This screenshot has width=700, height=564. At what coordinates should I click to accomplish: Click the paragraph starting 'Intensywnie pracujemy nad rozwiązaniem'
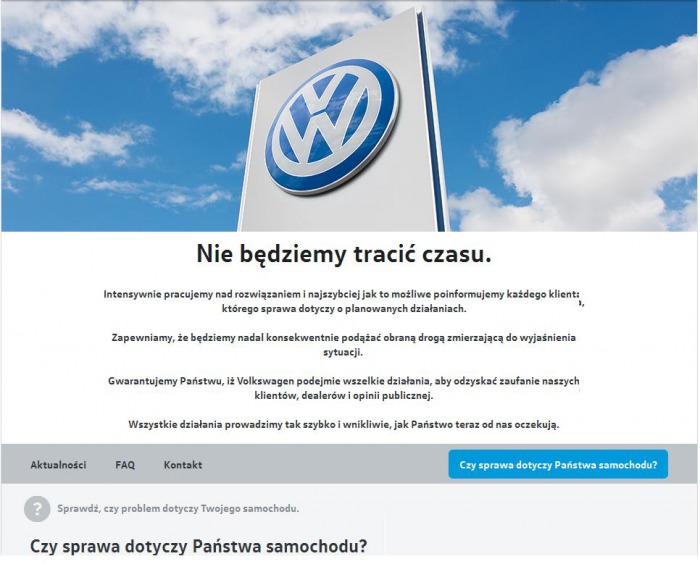344,301
